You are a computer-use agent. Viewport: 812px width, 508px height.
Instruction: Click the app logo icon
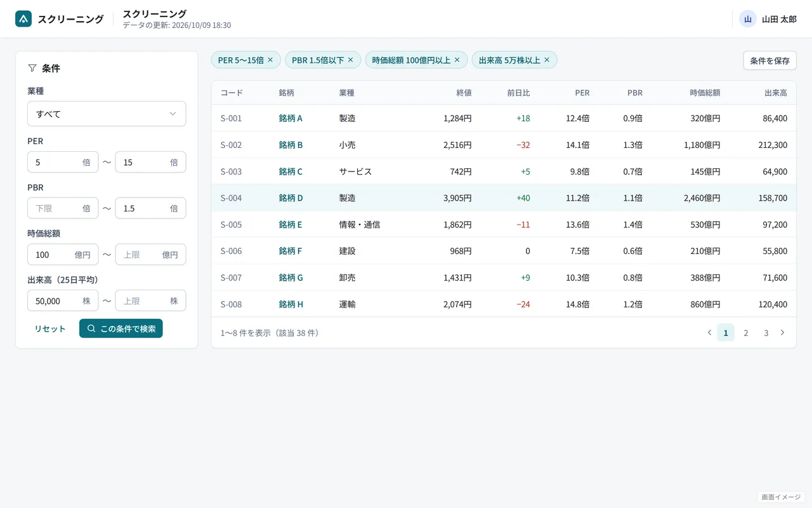click(23, 19)
